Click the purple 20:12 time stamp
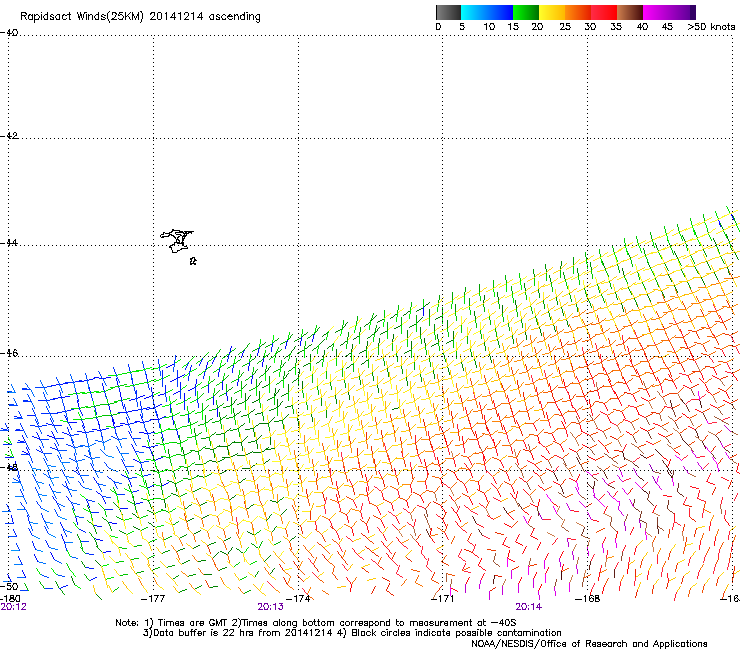Viewport: 740px width, 650px height. 13,607
